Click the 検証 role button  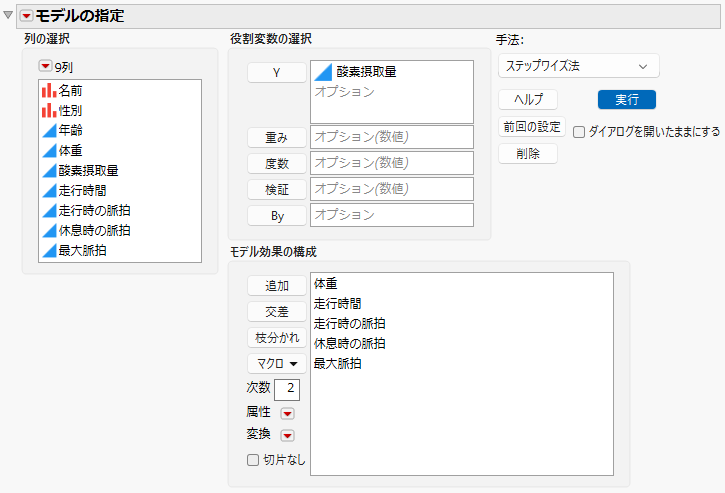tap(276, 189)
